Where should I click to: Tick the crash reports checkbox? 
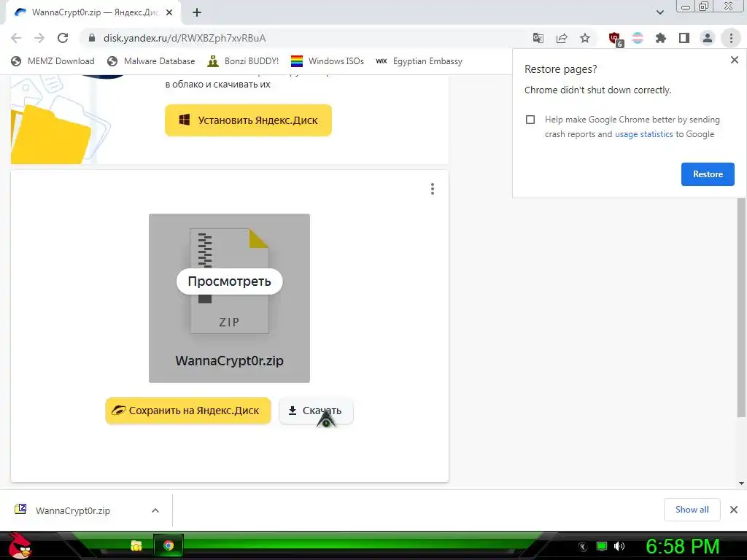click(530, 120)
